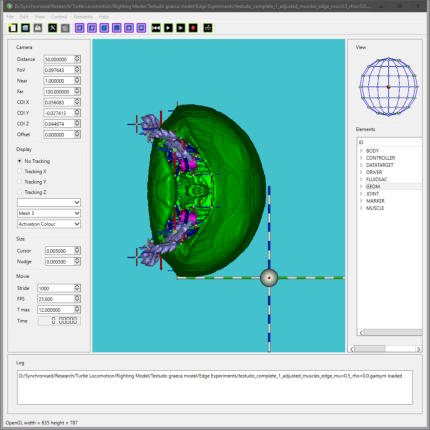Open the Activation Colour dropdown
Image resolution: width=430 pixels, height=430 pixels.
(x=49, y=224)
